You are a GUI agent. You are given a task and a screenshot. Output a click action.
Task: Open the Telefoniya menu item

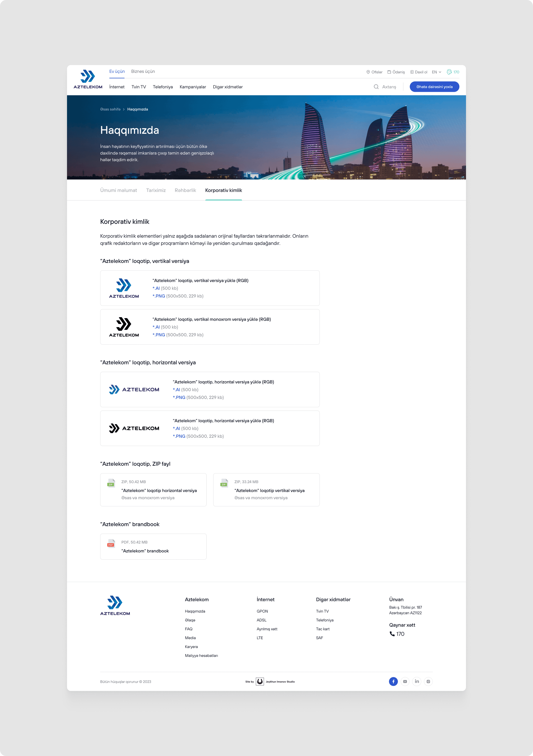coord(163,87)
